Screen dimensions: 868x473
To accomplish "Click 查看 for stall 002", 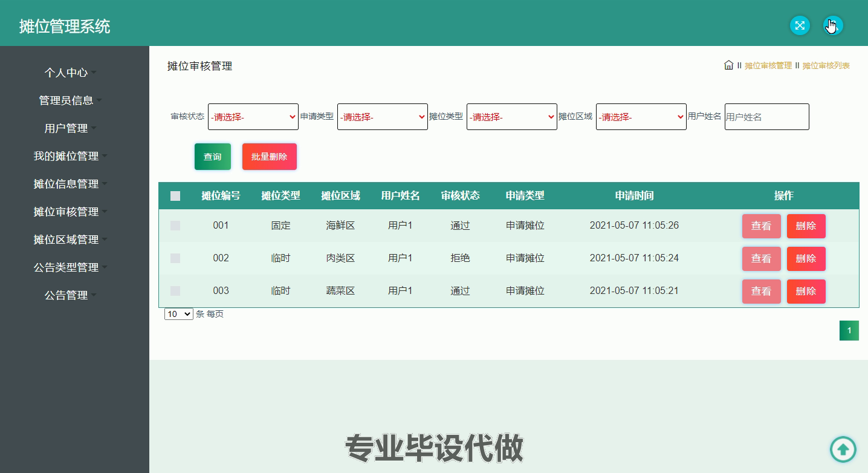I will (x=762, y=259).
